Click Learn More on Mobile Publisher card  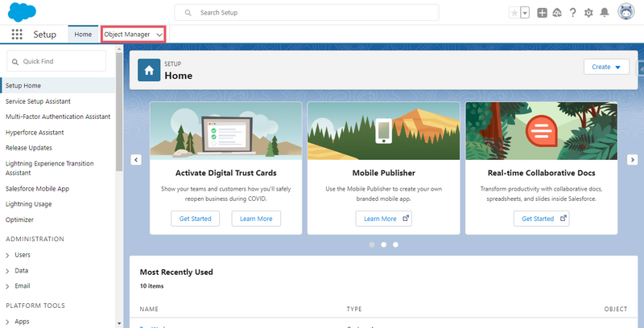click(x=384, y=219)
